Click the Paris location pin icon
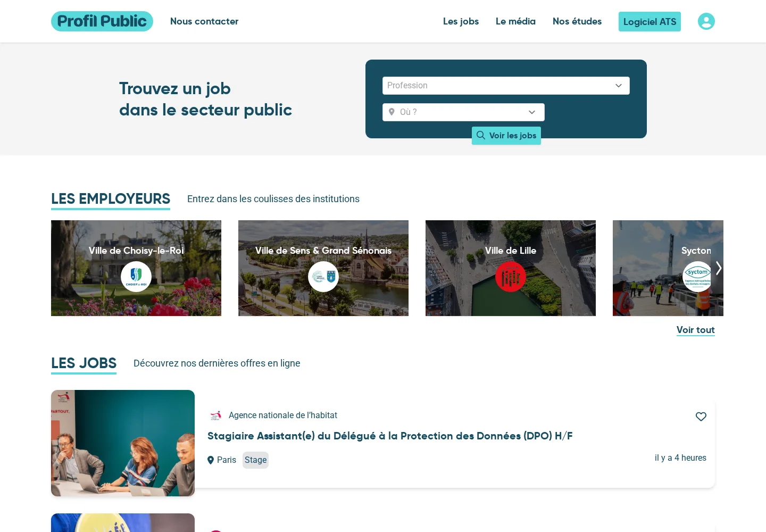Screen dimensions: 766x532 click(x=211, y=460)
